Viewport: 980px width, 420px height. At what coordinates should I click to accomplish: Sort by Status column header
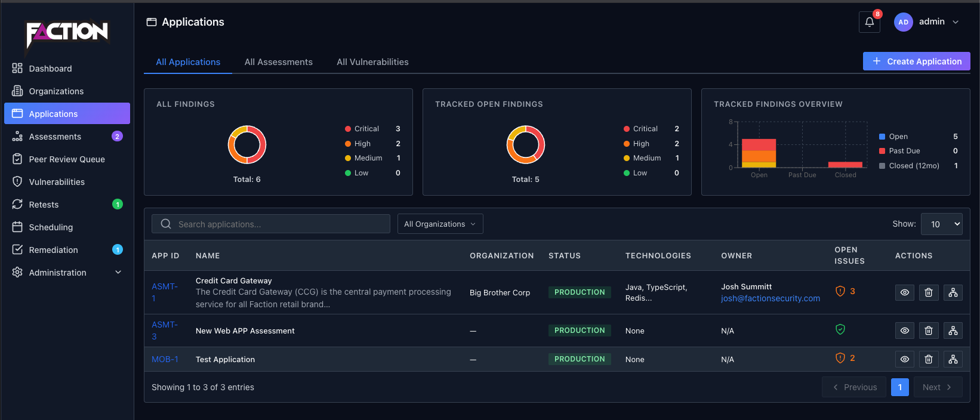point(565,255)
